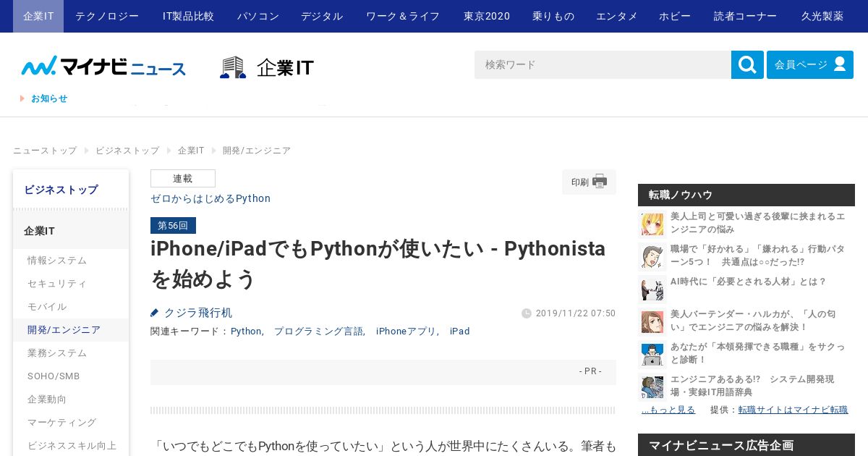Viewport: 868px width, 456px height.
Task: Click the printer icon 印刷 button
Action: pyautogui.click(x=589, y=182)
